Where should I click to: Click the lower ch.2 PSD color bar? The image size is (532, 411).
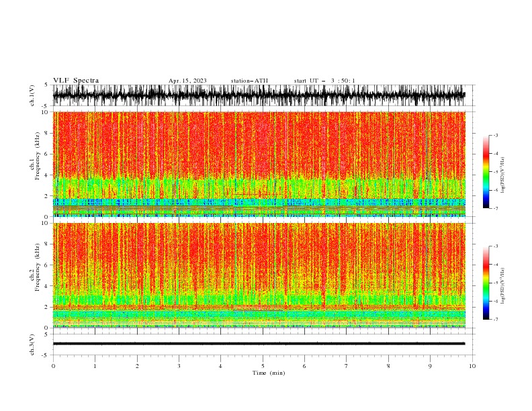(x=486, y=283)
